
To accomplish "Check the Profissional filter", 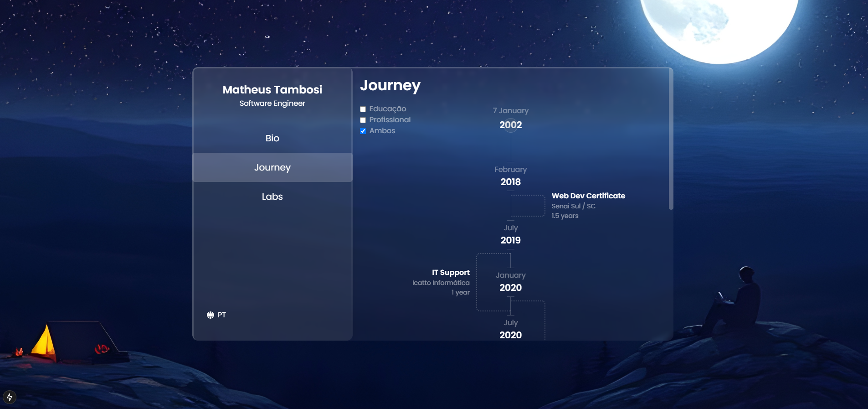I will pos(363,120).
